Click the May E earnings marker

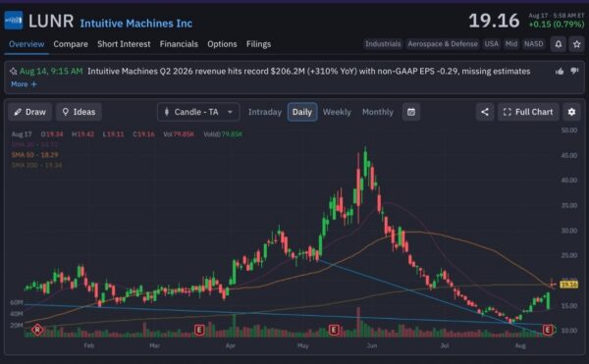pyautogui.click(x=334, y=330)
